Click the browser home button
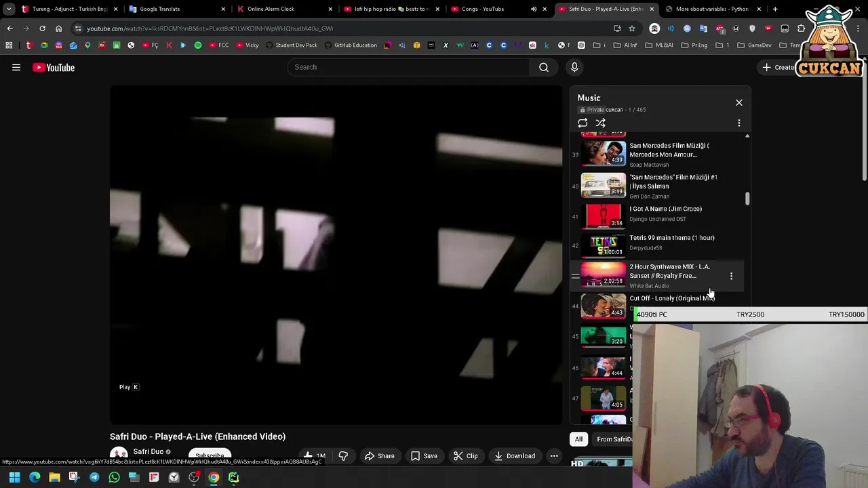Viewport: 868px width, 488px height. (x=58, y=28)
